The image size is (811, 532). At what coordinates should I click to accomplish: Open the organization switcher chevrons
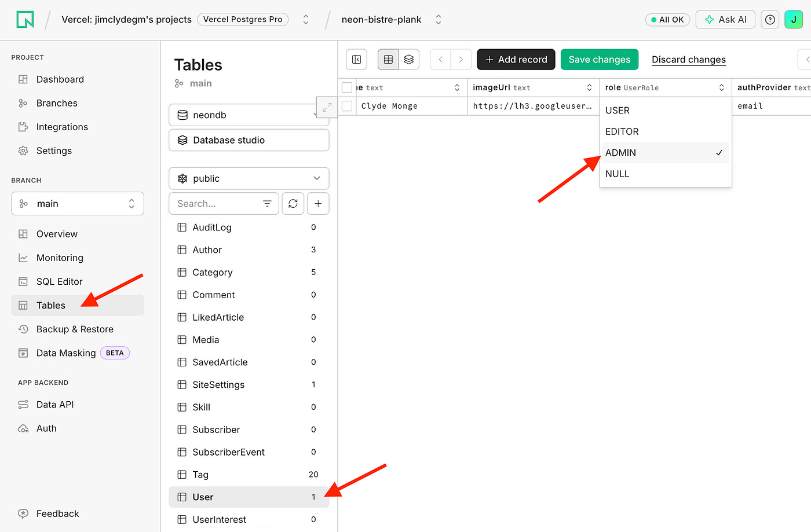306,20
